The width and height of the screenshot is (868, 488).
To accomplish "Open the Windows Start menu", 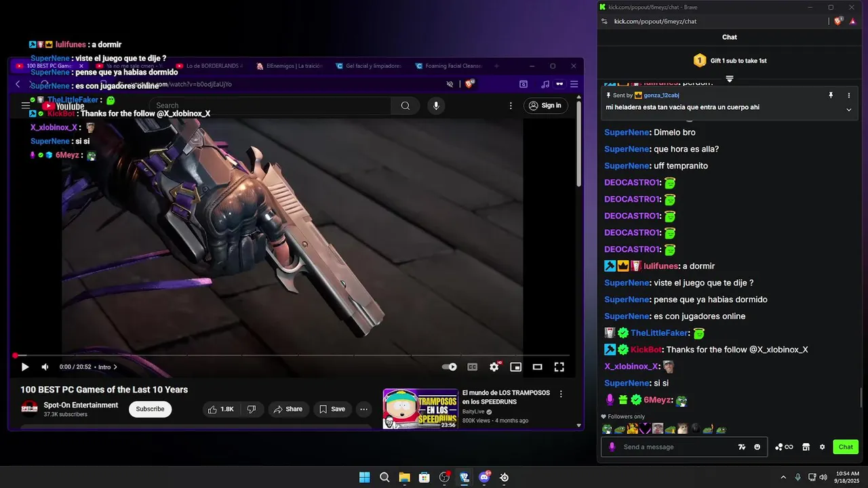I will click(364, 477).
